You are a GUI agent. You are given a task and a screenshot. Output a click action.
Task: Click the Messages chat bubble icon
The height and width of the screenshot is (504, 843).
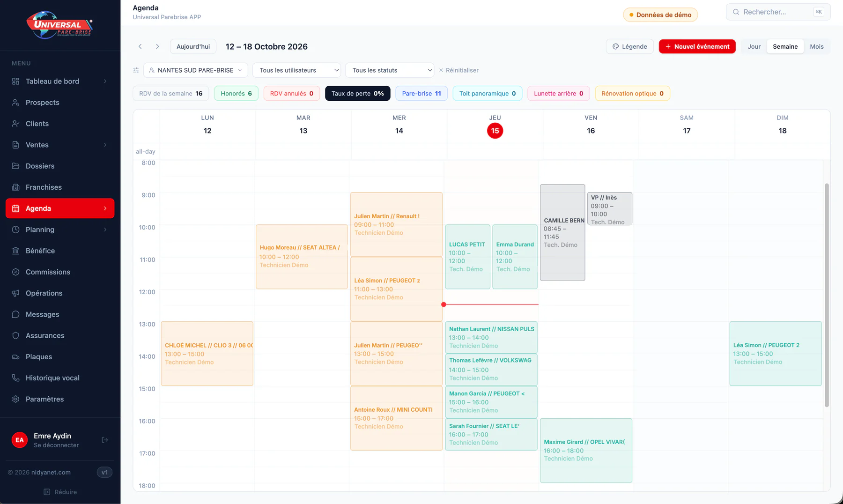click(x=15, y=314)
